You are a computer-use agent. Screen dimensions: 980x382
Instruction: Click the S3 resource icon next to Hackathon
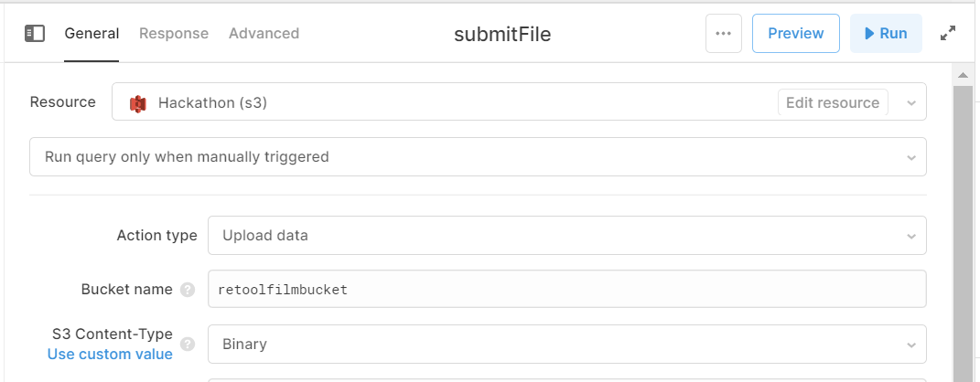[137, 103]
